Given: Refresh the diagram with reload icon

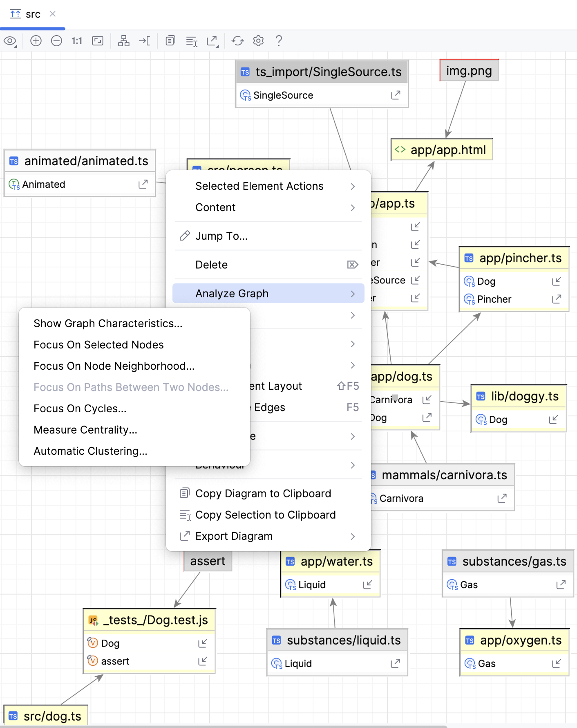Looking at the screenshot, I should (238, 41).
